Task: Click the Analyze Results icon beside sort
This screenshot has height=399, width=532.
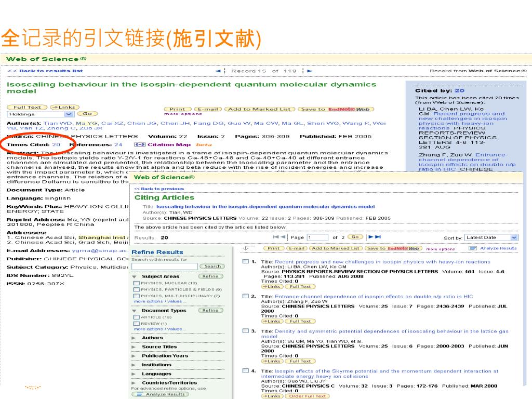Action: coord(473,248)
